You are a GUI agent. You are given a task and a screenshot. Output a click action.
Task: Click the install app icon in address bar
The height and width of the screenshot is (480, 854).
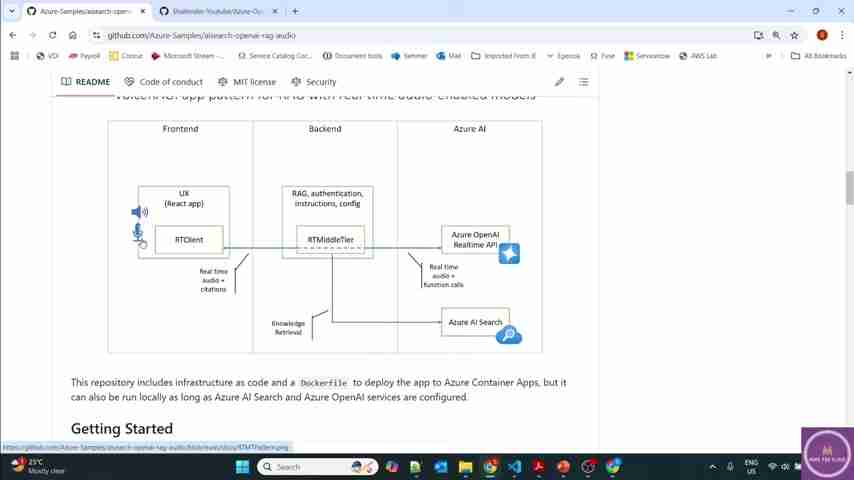[x=758, y=35]
